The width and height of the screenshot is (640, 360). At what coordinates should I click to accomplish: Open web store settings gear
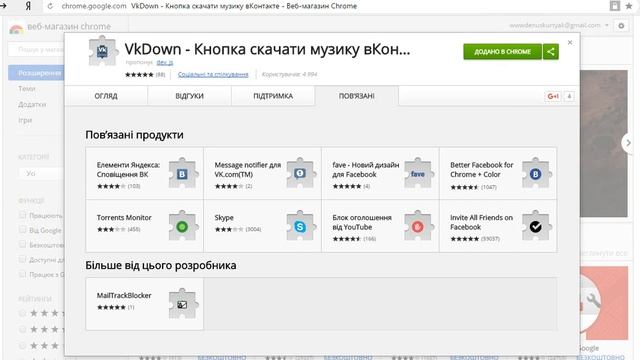[621, 25]
